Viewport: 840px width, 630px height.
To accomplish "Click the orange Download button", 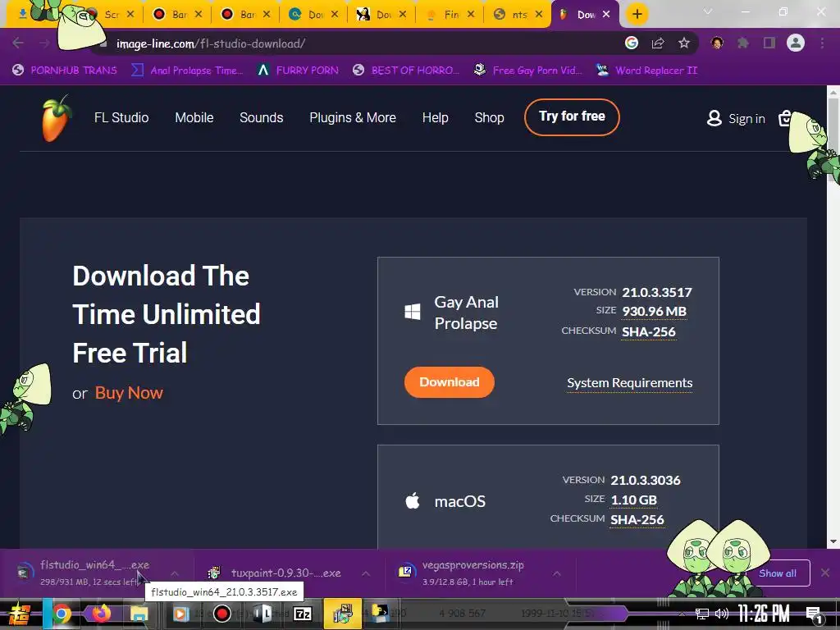I will (449, 382).
